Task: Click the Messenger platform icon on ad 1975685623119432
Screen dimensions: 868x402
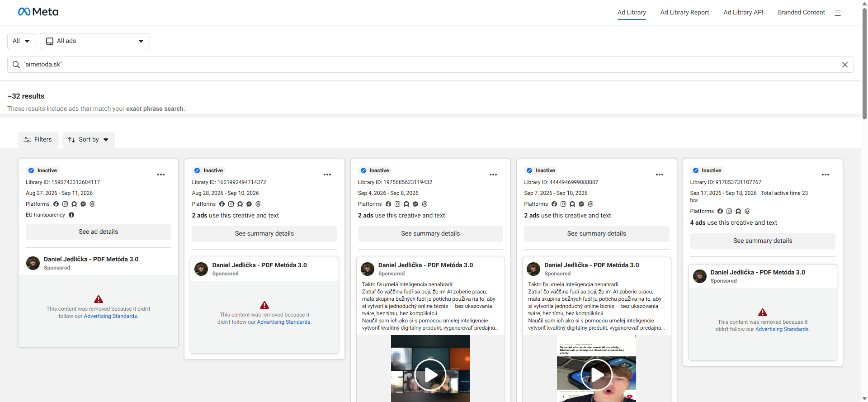Action: click(415, 204)
